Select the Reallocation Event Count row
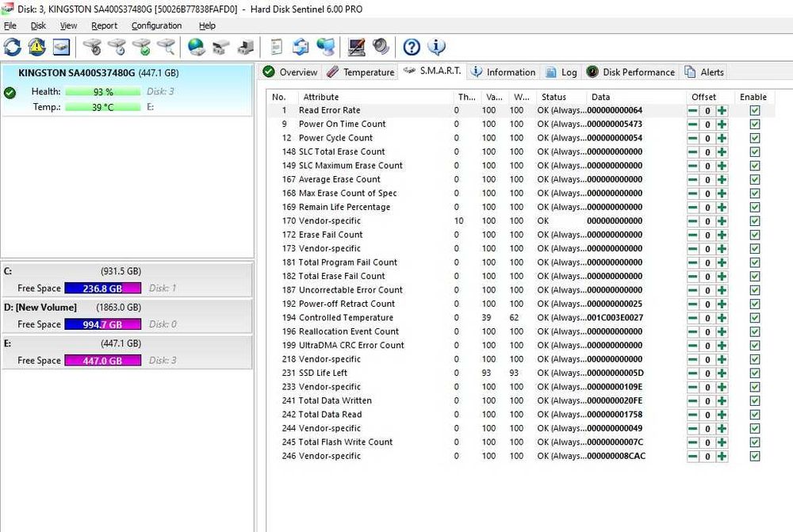Viewport: 793px width, 532px height. (521, 331)
